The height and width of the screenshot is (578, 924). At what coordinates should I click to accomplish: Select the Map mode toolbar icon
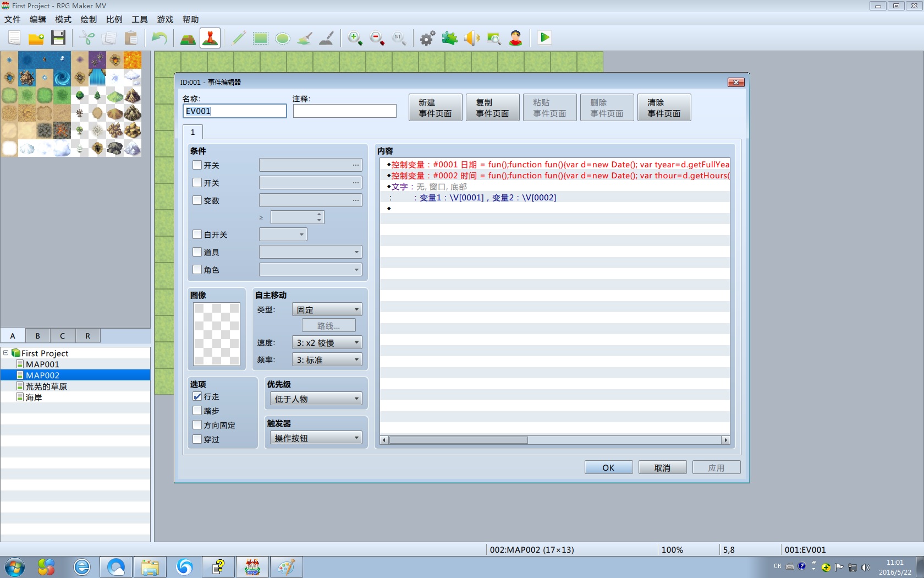point(188,38)
